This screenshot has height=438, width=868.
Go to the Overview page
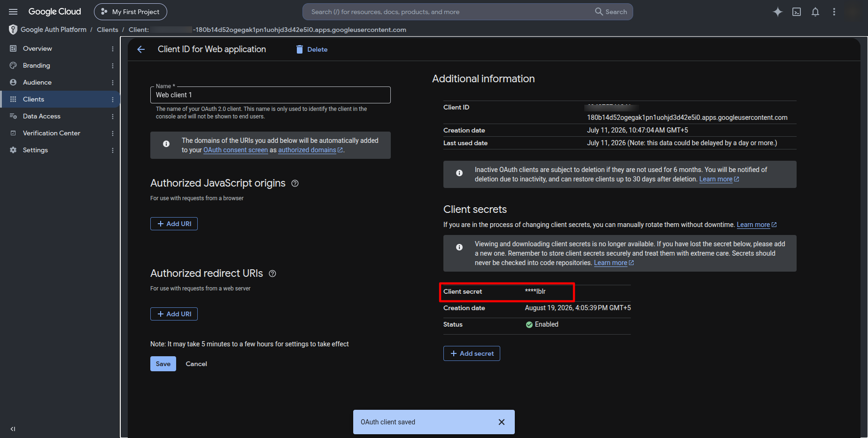[37, 48]
